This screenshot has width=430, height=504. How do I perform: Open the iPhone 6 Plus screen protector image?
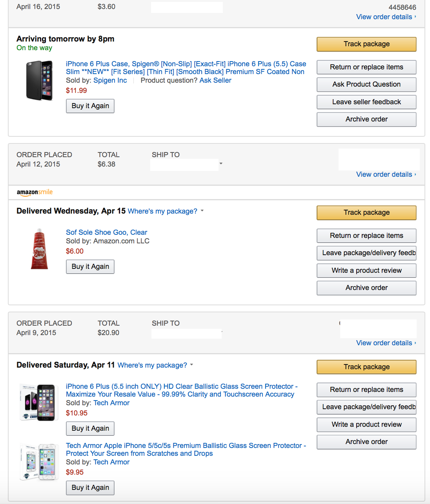point(38,402)
